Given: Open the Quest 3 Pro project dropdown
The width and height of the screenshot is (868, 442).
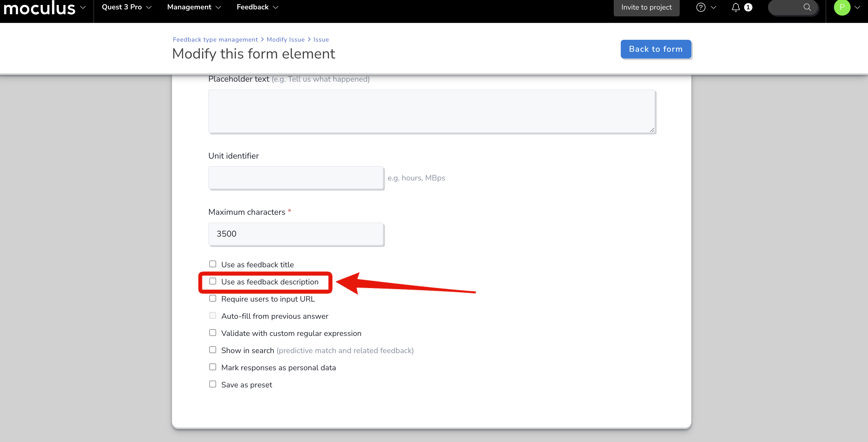Looking at the screenshot, I should point(127,7).
